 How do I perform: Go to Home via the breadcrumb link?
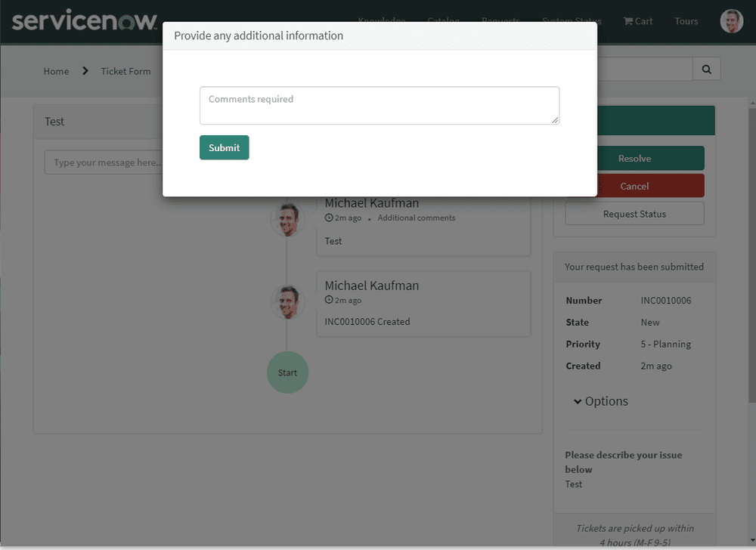tap(56, 70)
